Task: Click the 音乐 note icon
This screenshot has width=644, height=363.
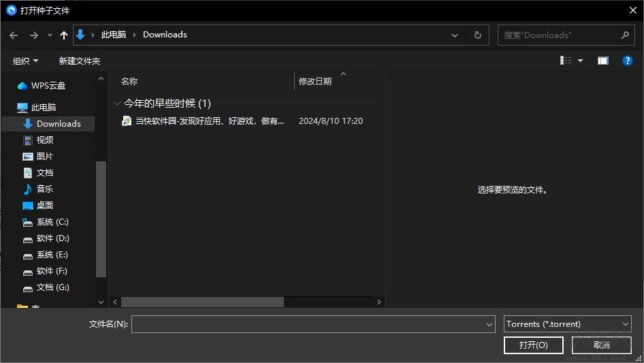Action: coord(27,189)
